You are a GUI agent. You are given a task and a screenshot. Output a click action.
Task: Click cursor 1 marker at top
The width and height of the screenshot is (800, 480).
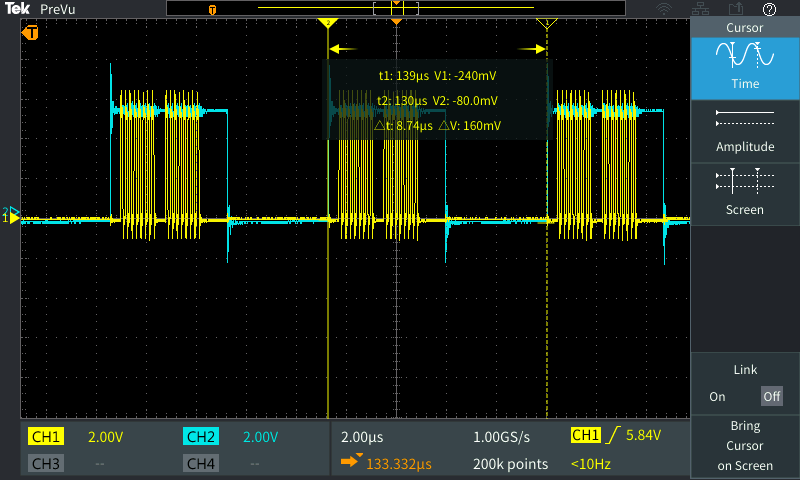[547, 23]
